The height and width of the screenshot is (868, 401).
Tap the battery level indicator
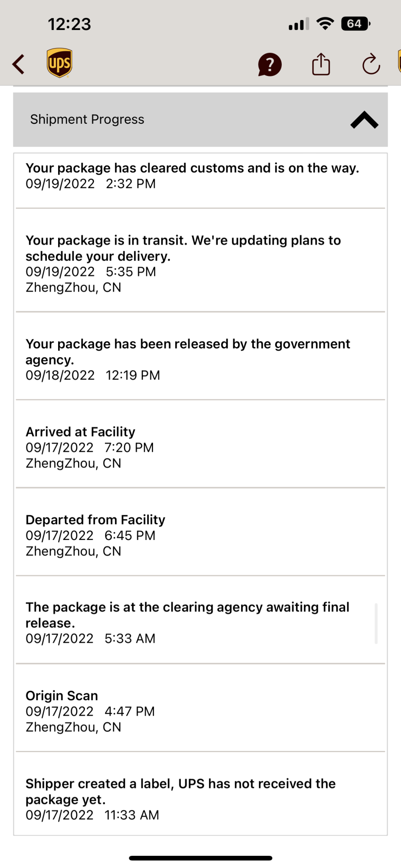[355, 23]
